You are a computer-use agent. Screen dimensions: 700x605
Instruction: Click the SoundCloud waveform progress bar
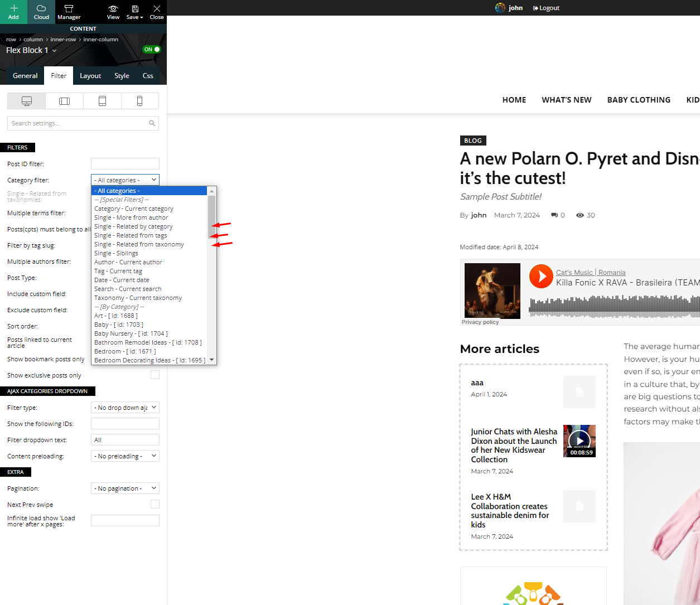point(614,307)
